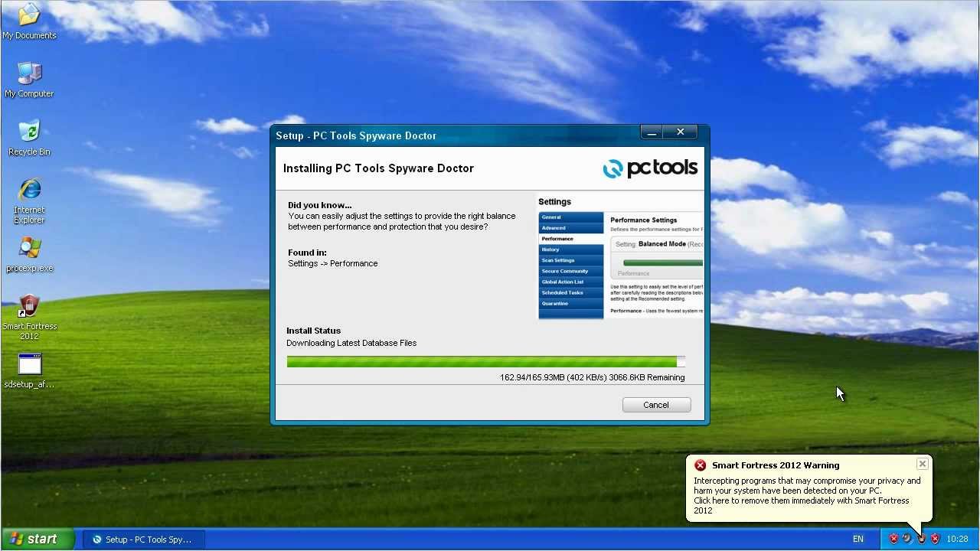Image resolution: width=980 pixels, height=551 pixels.
Task: Click the round grey tray icon
Action: click(907, 539)
